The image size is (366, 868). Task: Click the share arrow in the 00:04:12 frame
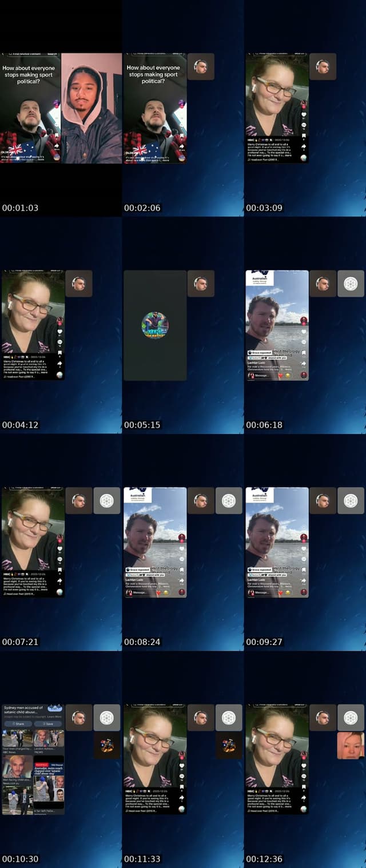point(59,364)
